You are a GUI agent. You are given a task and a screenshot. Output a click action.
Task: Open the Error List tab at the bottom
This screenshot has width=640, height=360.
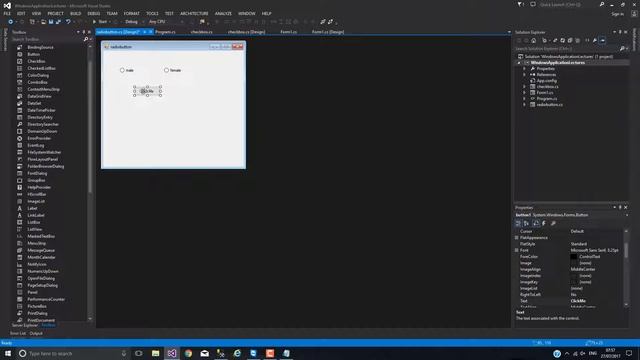[x=18, y=333]
